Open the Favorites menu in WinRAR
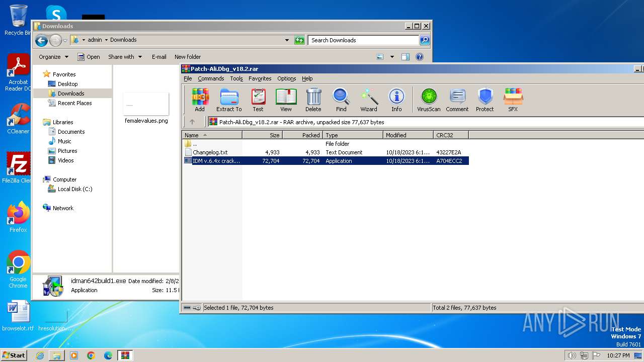The height and width of the screenshot is (362, 644). coord(260,78)
